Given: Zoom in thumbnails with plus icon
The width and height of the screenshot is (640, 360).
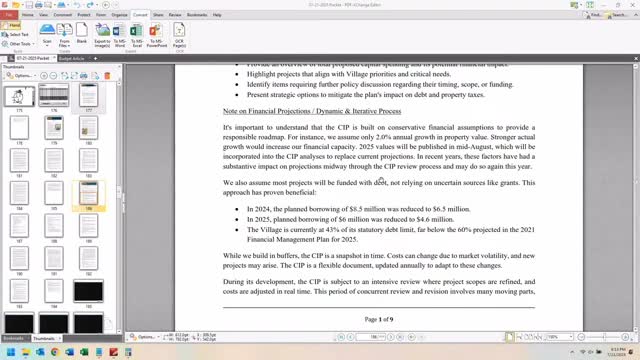Looking at the screenshot, I should (x=44, y=76).
